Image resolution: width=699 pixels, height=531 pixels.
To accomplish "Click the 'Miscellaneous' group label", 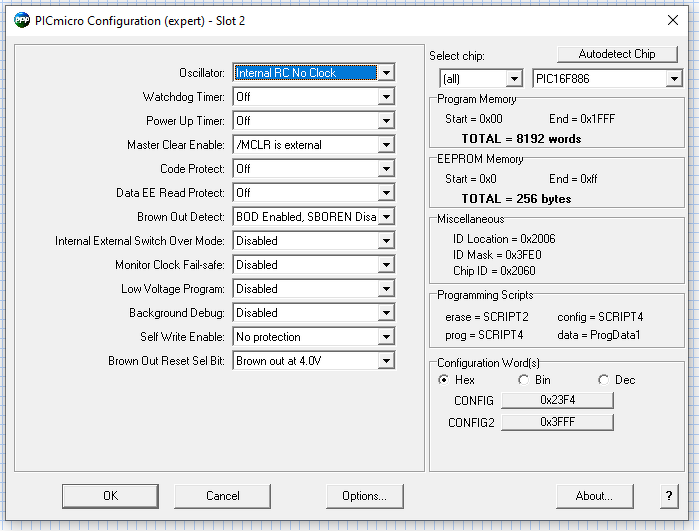I will click(x=470, y=219).
